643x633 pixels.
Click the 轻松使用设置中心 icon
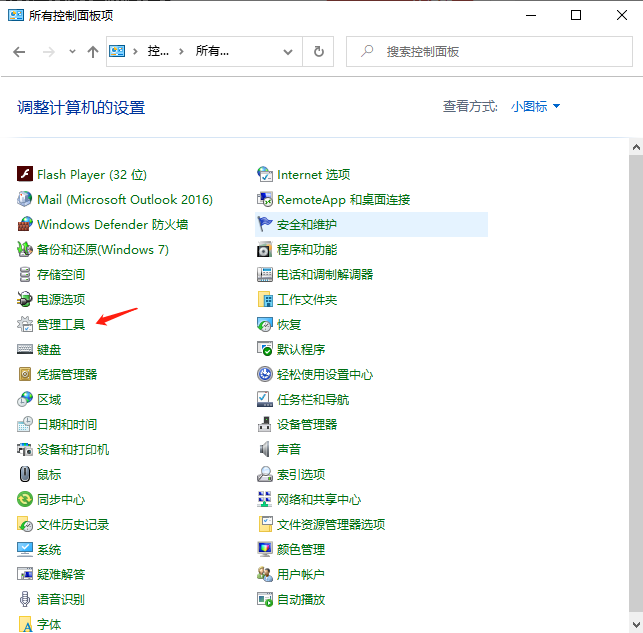point(264,374)
